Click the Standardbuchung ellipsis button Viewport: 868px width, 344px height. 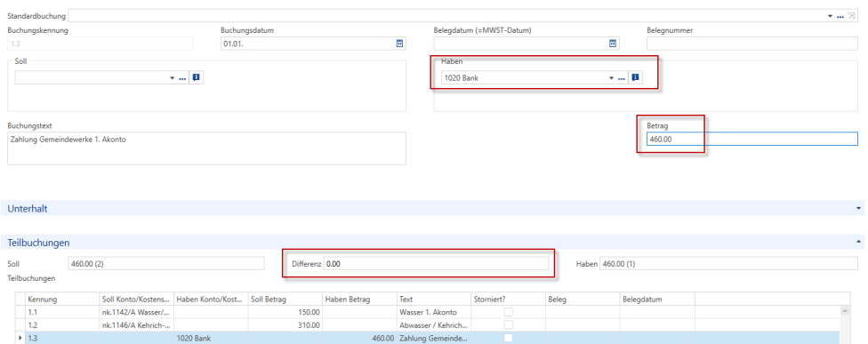pos(840,17)
